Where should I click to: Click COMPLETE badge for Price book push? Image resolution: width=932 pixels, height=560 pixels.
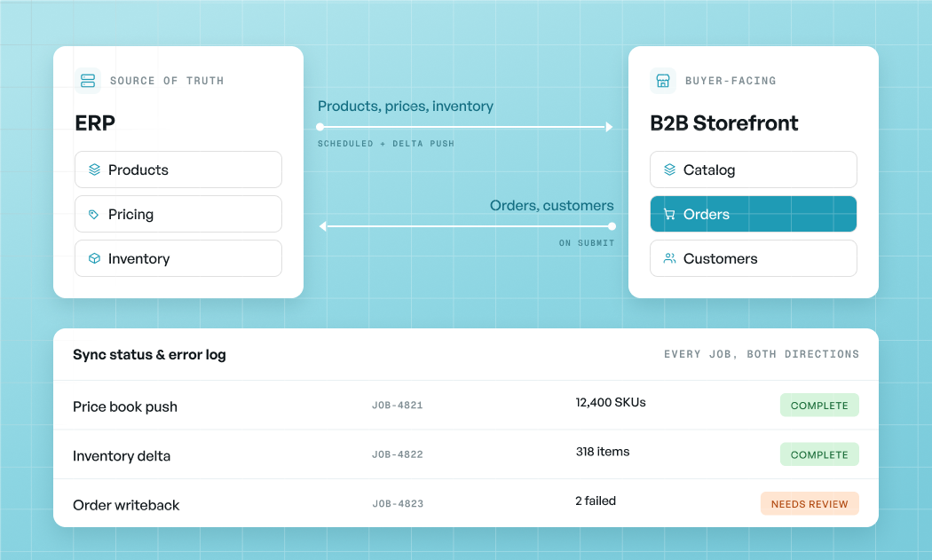819,406
